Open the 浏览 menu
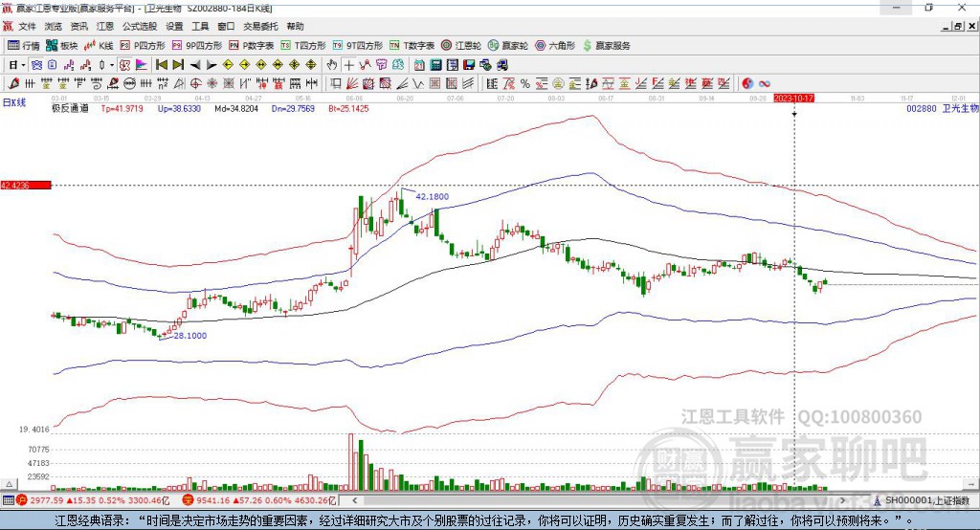The height and width of the screenshot is (530, 980). pyautogui.click(x=54, y=26)
